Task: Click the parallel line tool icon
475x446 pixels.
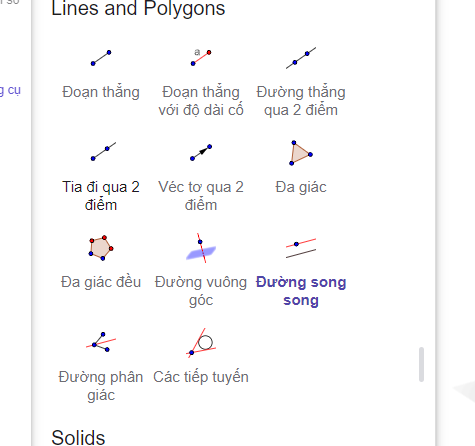Action: tap(301, 248)
